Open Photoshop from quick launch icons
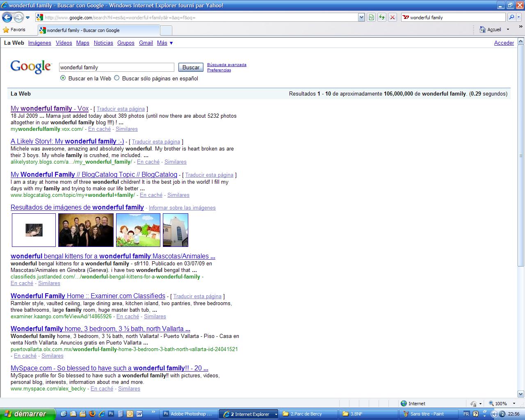The image size is (525, 420). coord(111,414)
